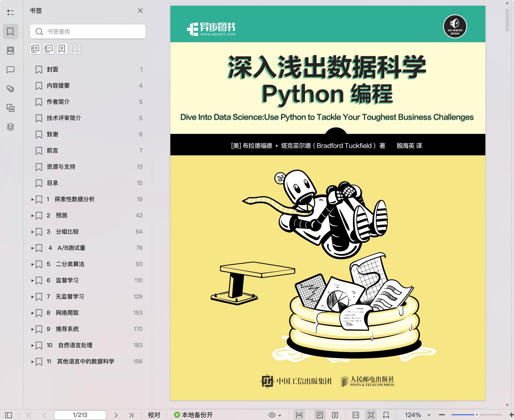The height and width of the screenshot is (420, 514).
Task: Open the eye protection mode dropdown
Action: [x=275, y=415]
